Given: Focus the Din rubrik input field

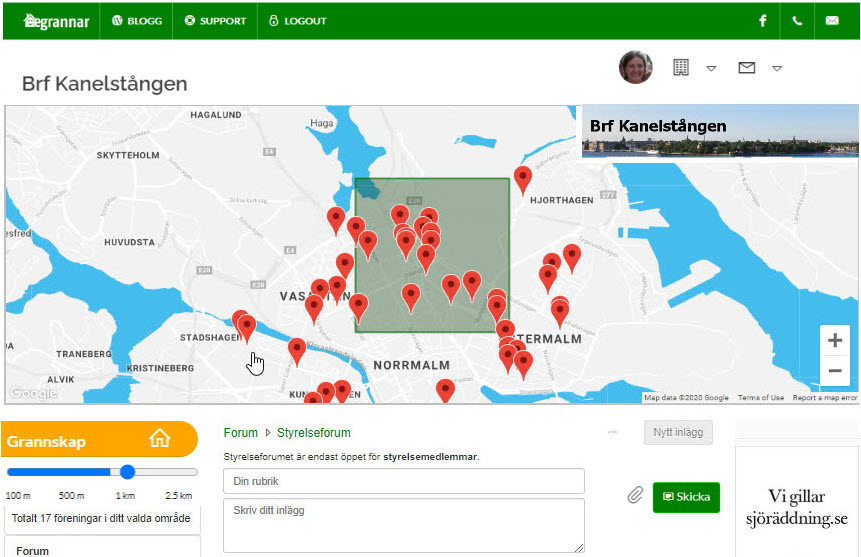Looking at the screenshot, I should coord(404,481).
